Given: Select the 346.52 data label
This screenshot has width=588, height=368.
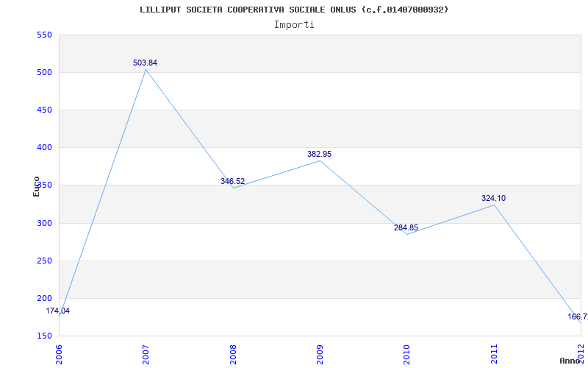Looking at the screenshot, I should tap(232, 181).
